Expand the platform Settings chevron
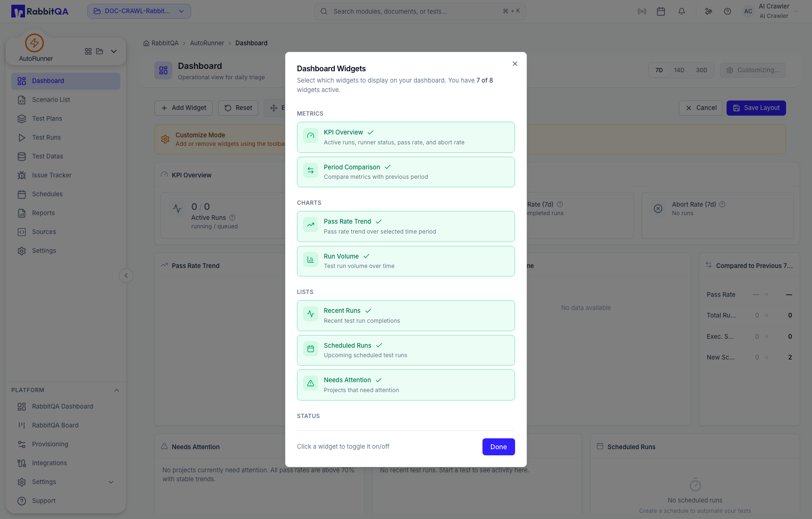The width and height of the screenshot is (812, 519). [x=111, y=482]
